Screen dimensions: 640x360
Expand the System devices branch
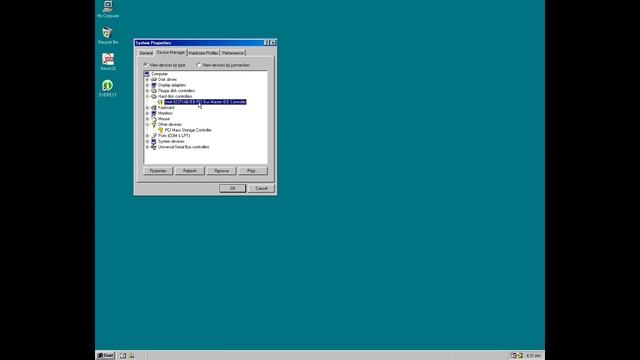point(147,141)
